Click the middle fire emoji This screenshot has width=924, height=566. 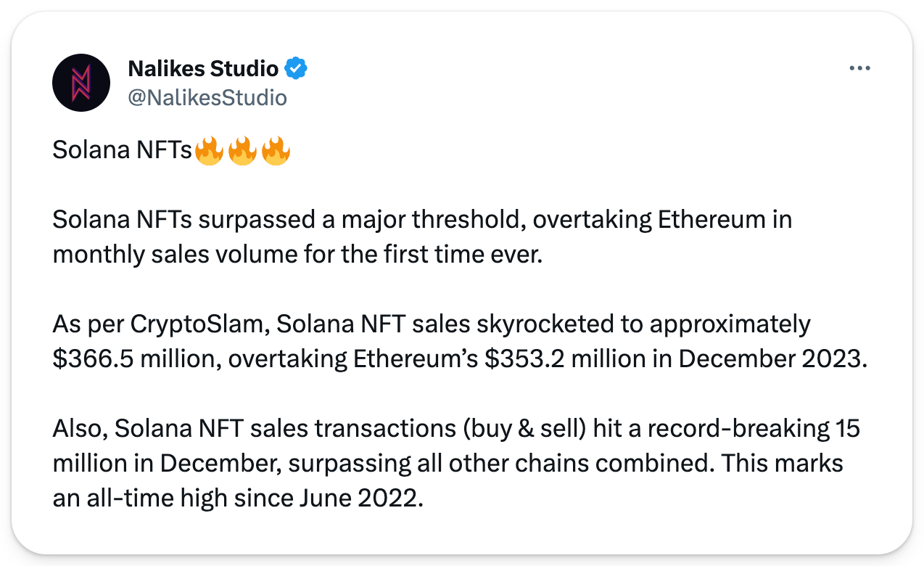pyautogui.click(x=242, y=152)
